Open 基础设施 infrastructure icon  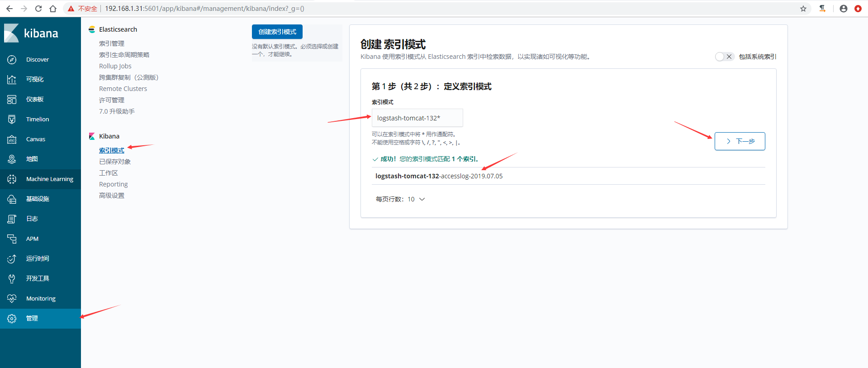coord(12,199)
